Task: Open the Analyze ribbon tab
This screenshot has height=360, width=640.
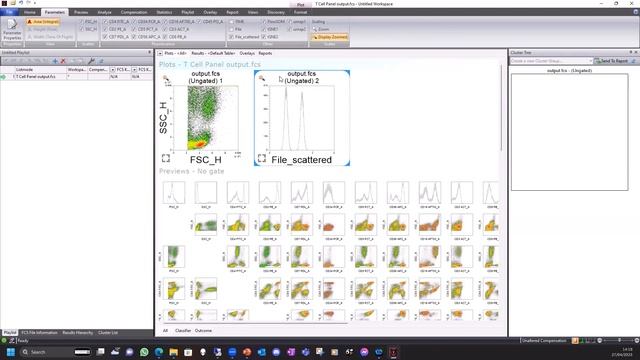Action: tap(104, 12)
